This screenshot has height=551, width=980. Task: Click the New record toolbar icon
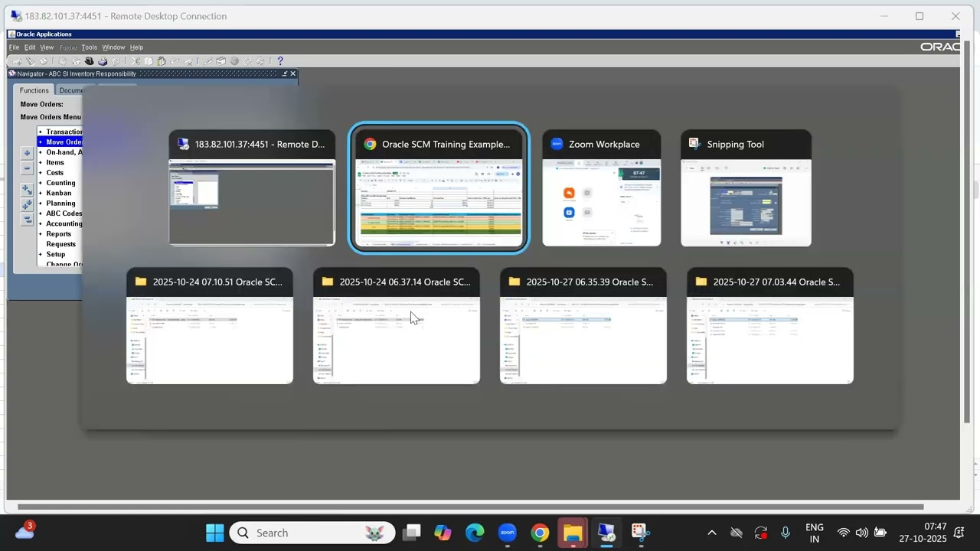(x=17, y=61)
